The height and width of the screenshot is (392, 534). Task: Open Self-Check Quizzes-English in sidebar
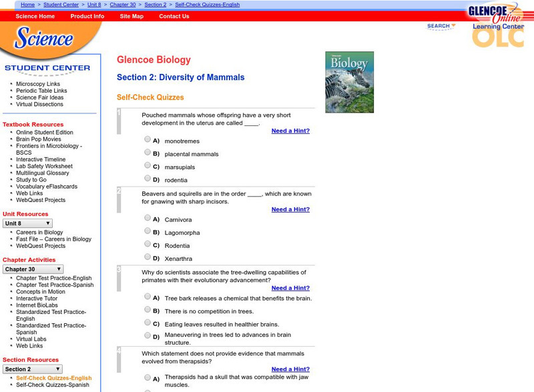(x=54, y=378)
